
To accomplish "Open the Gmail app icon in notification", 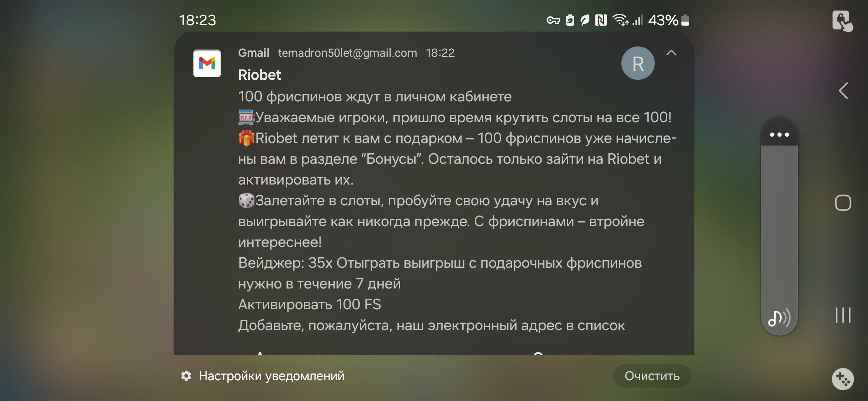I will pos(207,63).
